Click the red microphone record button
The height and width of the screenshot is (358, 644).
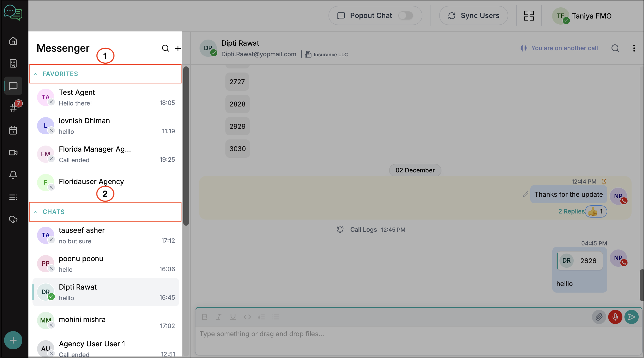tap(615, 317)
